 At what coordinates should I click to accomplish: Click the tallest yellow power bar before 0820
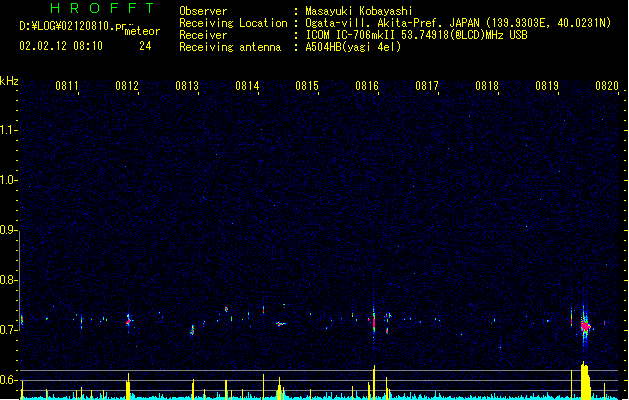pos(586,380)
